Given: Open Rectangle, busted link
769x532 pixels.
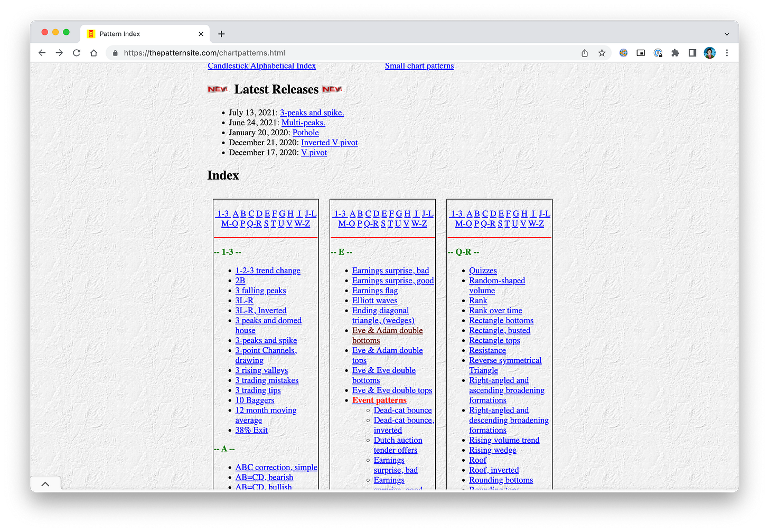Looking at the screenshot, I should [500, 331].
